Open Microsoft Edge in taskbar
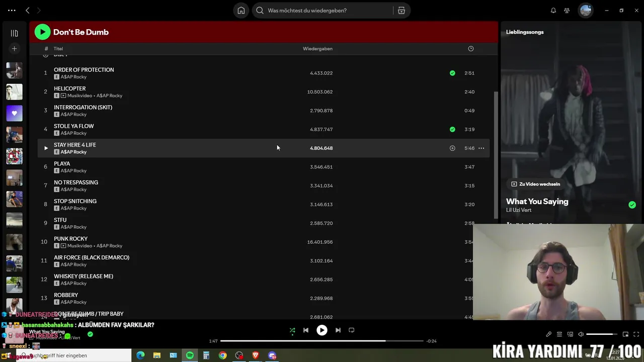 (140, 355)
